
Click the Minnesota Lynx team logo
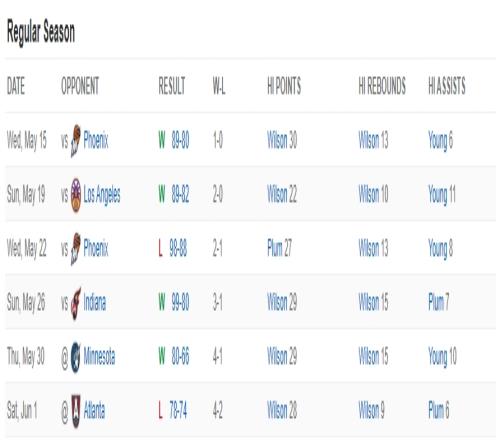(76, 357)
